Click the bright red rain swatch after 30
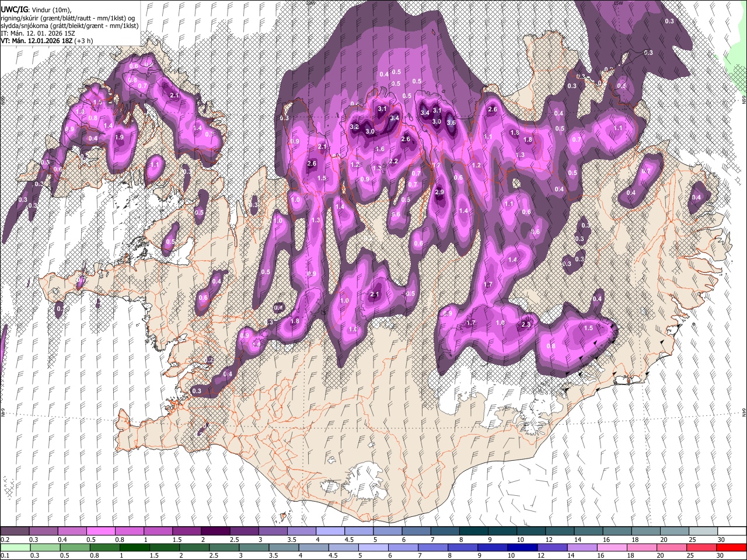This screenshot has height=560, width=747. (731, 547)
